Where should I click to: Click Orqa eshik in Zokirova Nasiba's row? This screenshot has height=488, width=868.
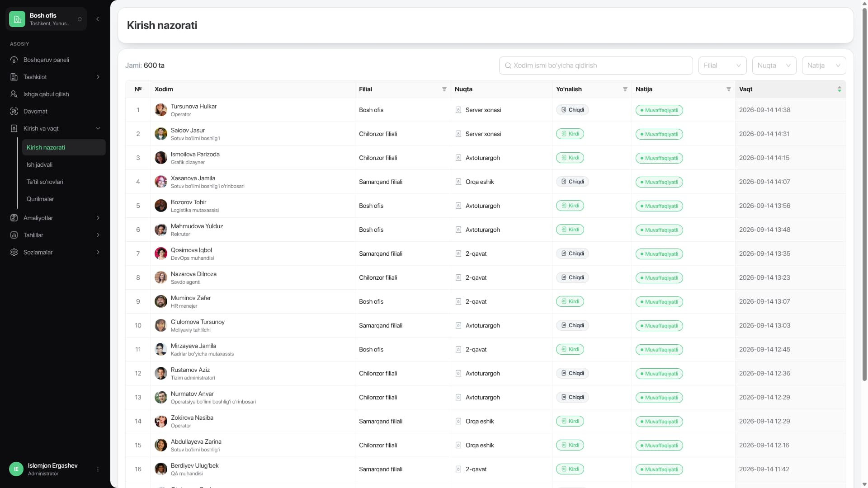point(480,421)
